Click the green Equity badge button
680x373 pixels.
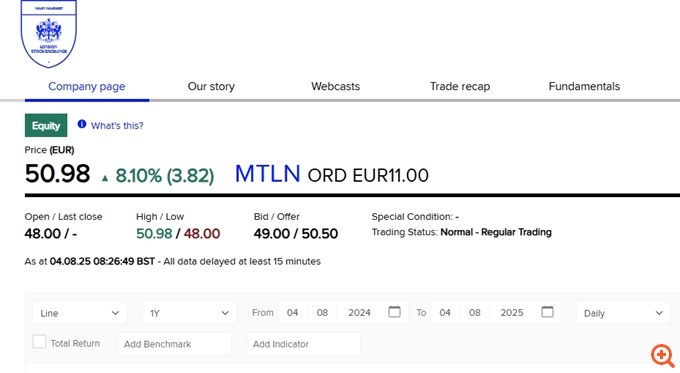coord(46,125)
